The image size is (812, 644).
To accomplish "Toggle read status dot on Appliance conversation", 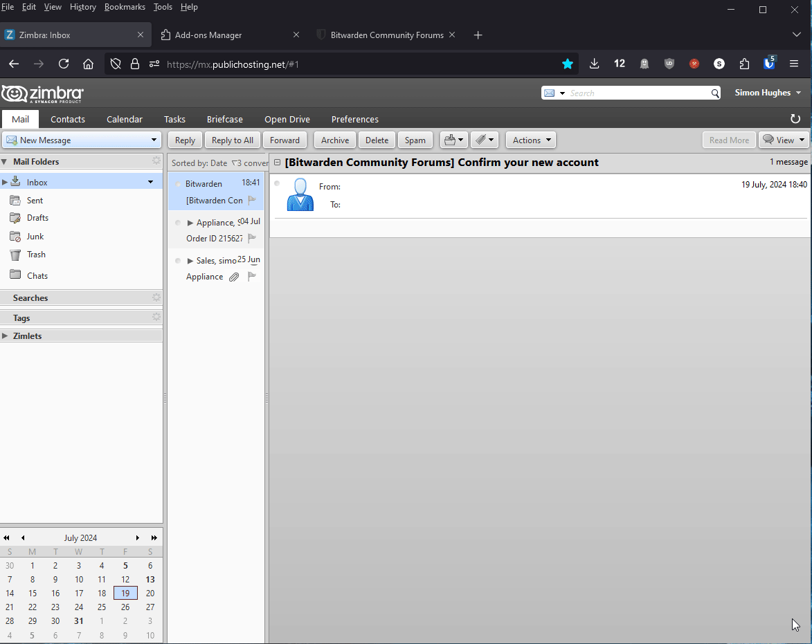I will coord(178,223).
